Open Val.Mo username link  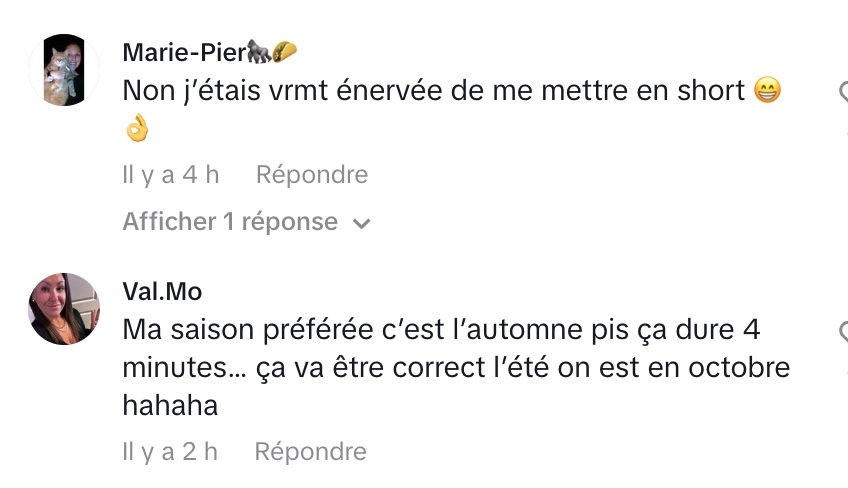pyautogui.click(x=162, y=291)
